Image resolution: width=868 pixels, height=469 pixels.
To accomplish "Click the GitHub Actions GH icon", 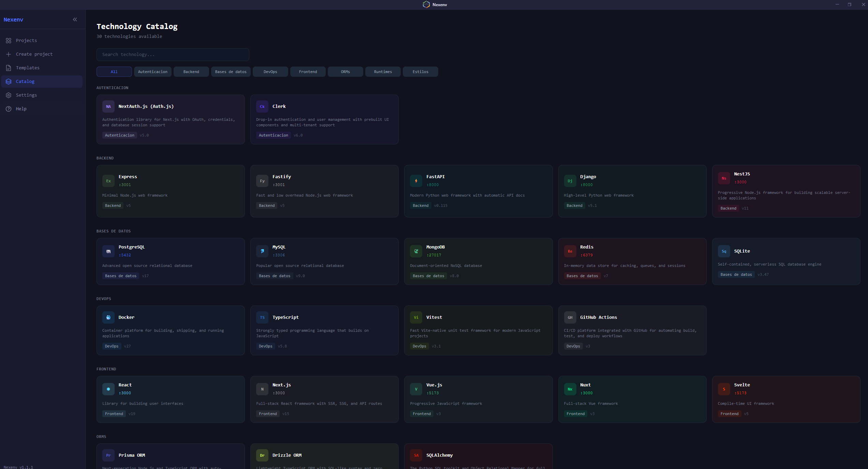I will 570,317.
